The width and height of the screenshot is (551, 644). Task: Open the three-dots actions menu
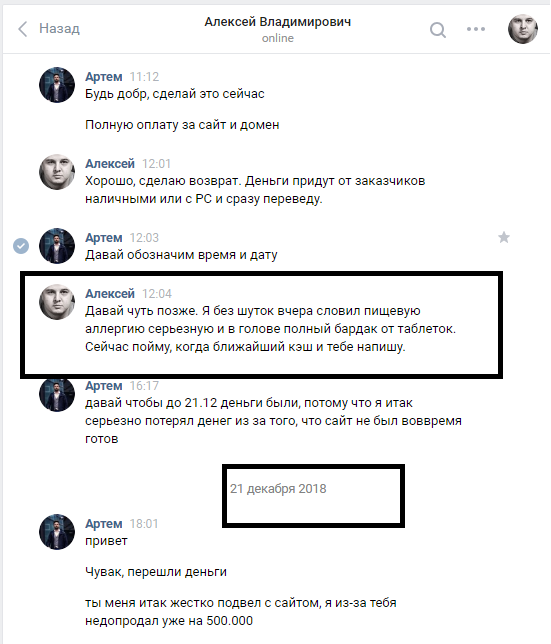pos(476,29)
